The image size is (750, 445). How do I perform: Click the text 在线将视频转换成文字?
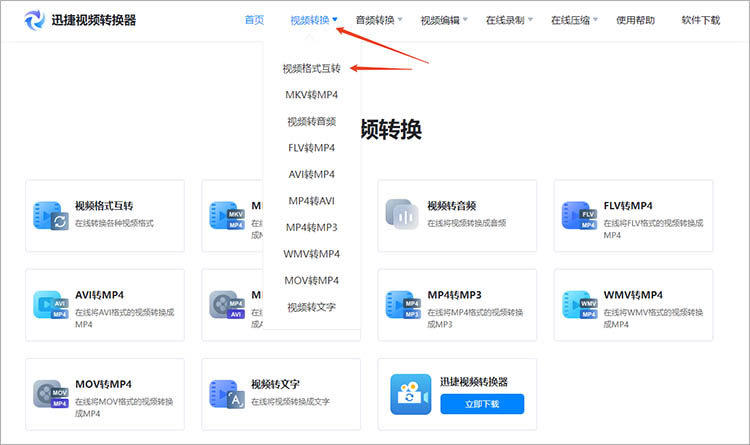click(290, 401)
